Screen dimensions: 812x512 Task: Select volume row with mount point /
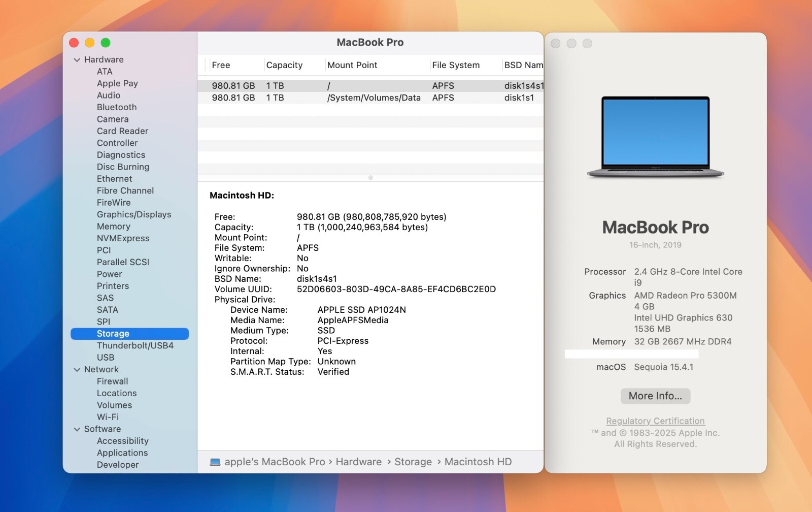(370, 86)
